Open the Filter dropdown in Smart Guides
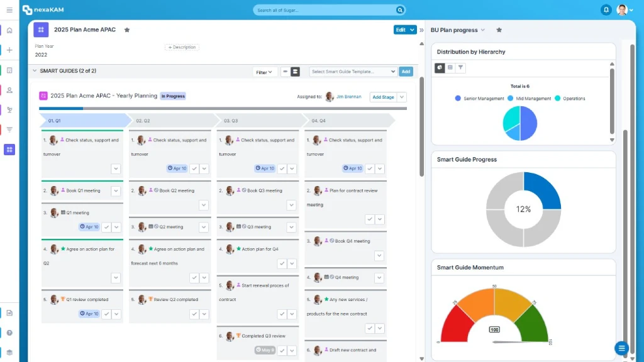This screenshot has height=362, width=644. [x=264, y=72]
